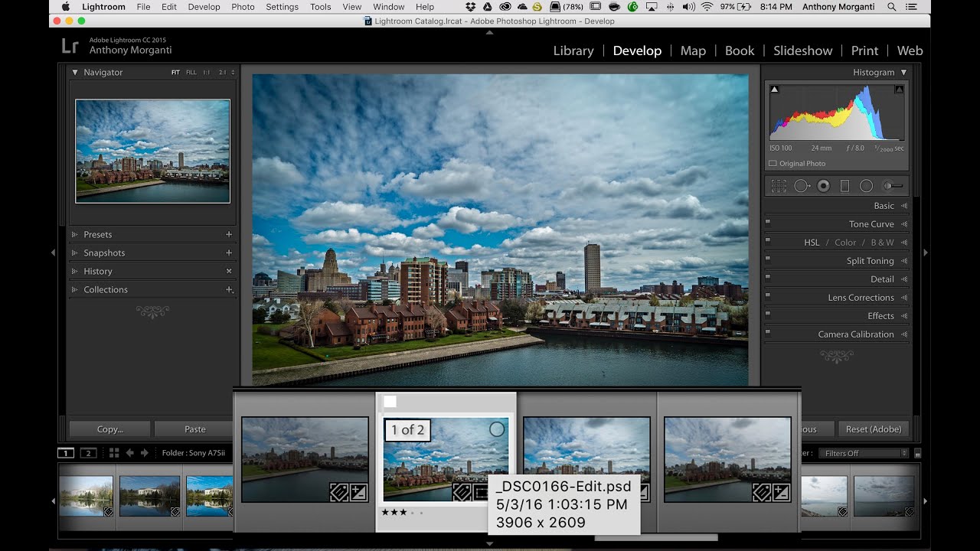
Task: Click the Navigator preview thumbnail
Action: (152, 151)
